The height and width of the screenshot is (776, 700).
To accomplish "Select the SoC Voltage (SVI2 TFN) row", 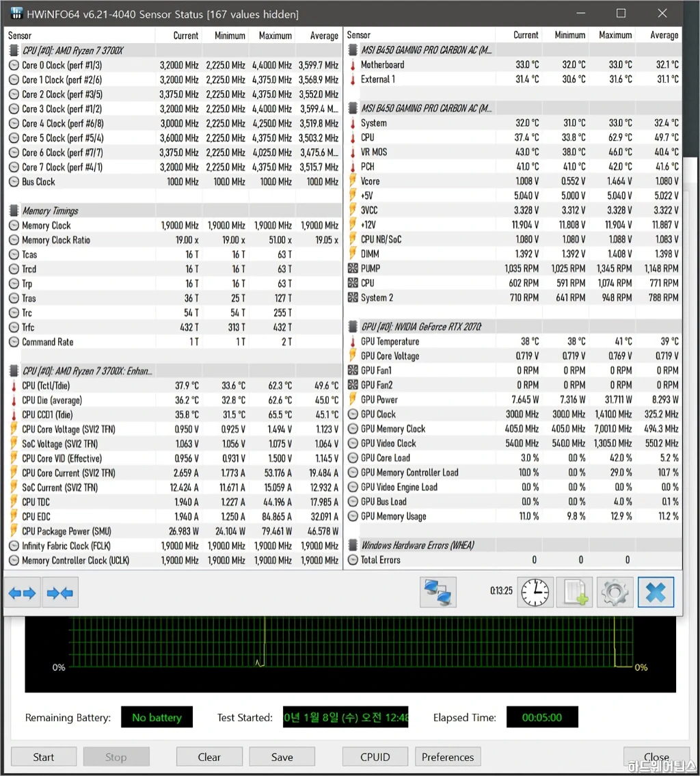I will [x=173, y=444].
